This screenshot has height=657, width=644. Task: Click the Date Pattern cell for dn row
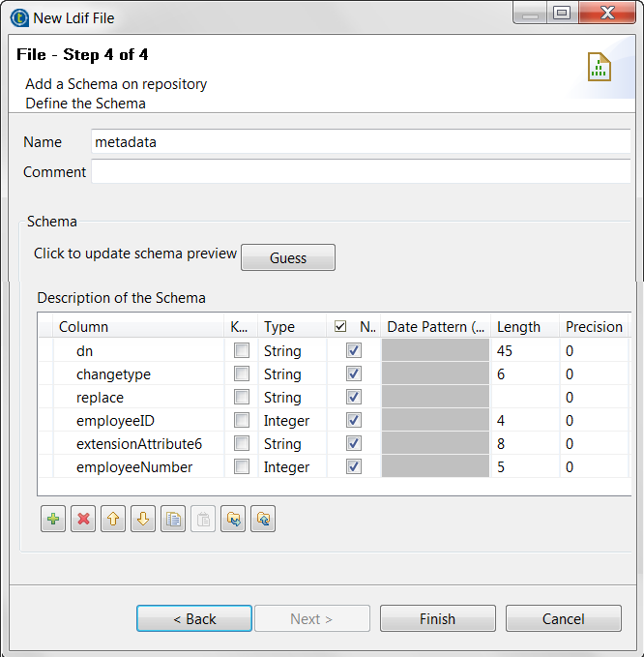pyautogui.click(x=435, y=350)
